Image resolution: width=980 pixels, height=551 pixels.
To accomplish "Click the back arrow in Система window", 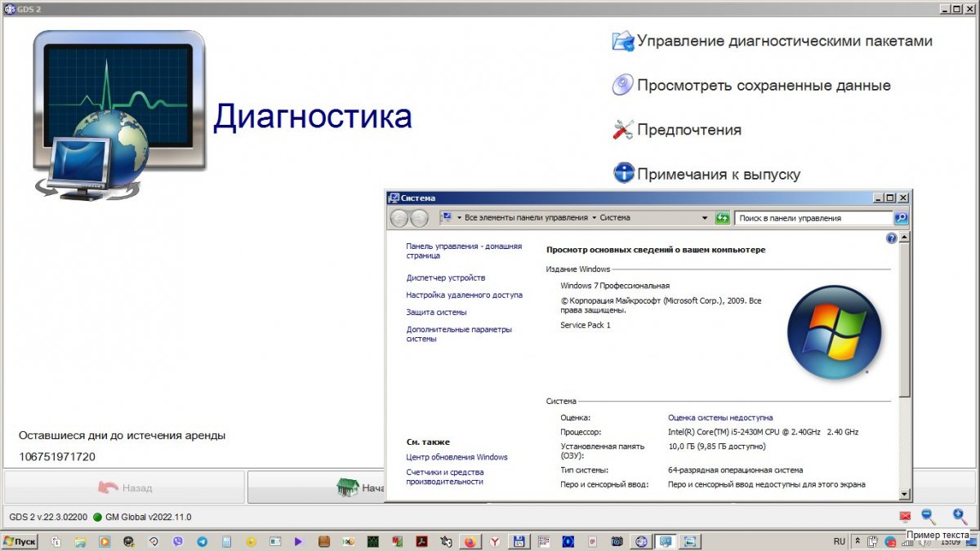I will pos(399,218).
